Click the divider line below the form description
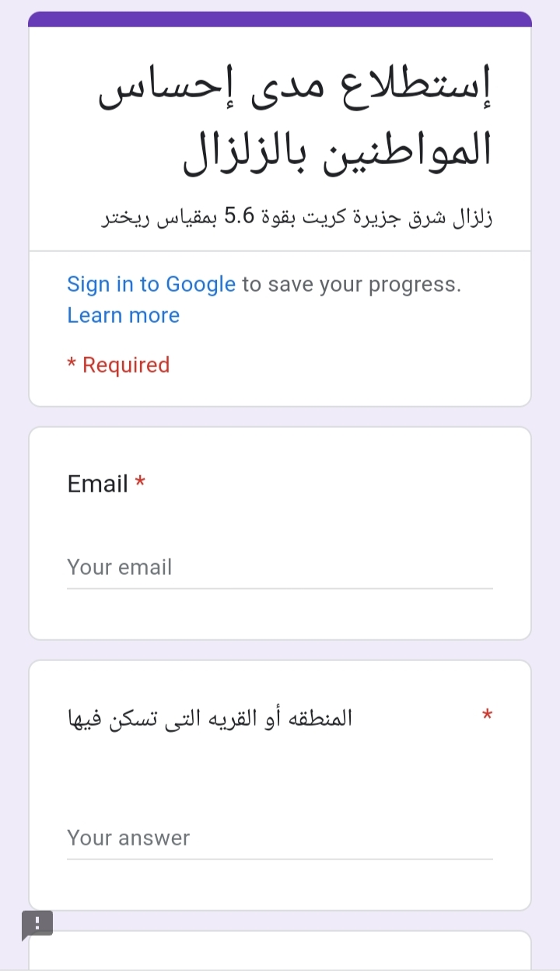 [x=280, y=251]
